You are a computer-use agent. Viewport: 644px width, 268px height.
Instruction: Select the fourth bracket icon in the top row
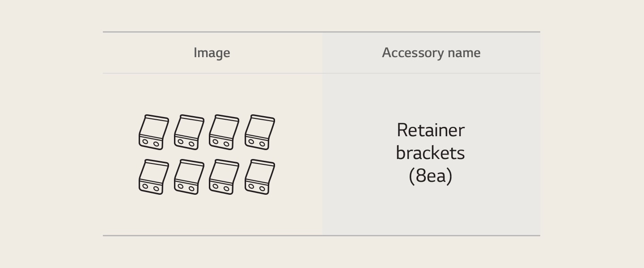[259, 132]
